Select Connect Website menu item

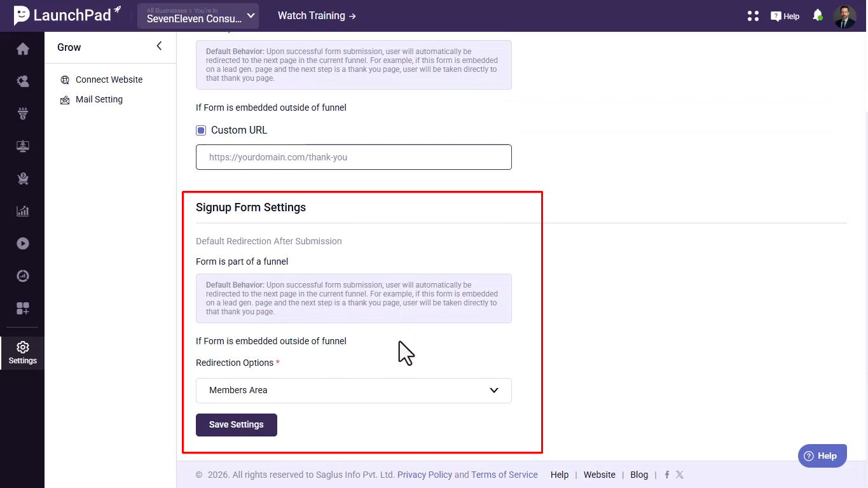(109, 80)
